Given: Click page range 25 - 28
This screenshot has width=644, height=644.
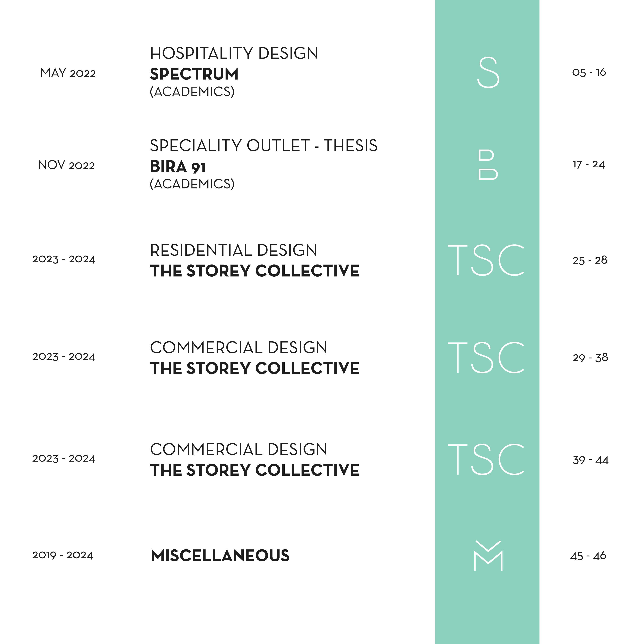Looking at the screenshot, I should (x=590, y=260).
